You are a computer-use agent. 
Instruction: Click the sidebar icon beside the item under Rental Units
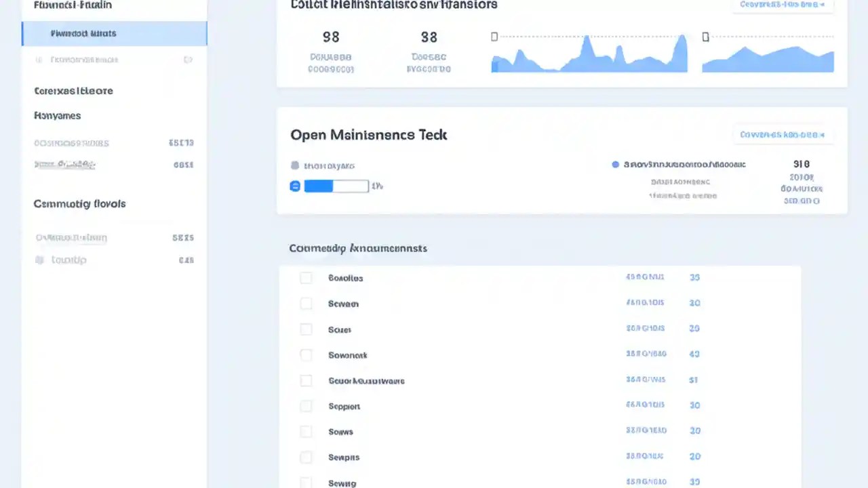pyautogui.click(x=39, y=60)
